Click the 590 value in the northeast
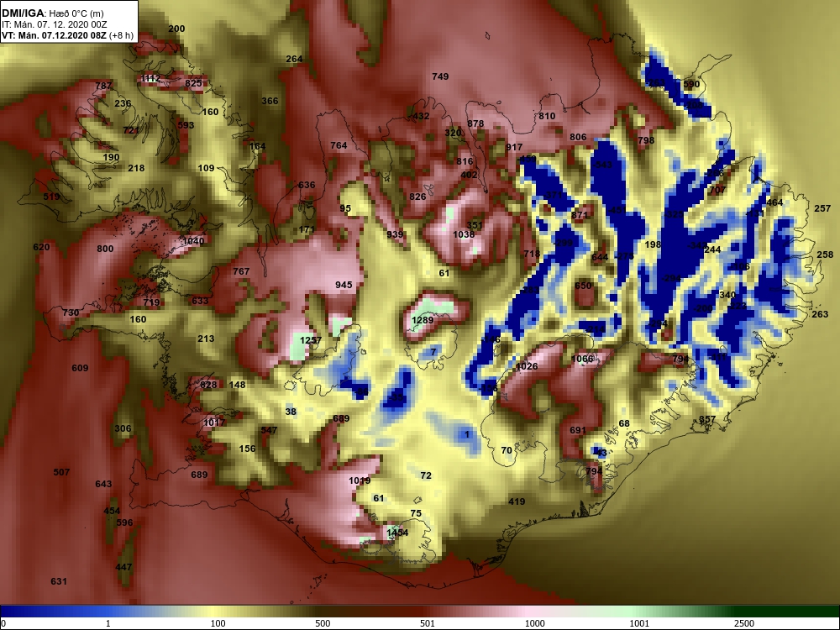This screenshot has height=630, width=840. coord(691,84)
